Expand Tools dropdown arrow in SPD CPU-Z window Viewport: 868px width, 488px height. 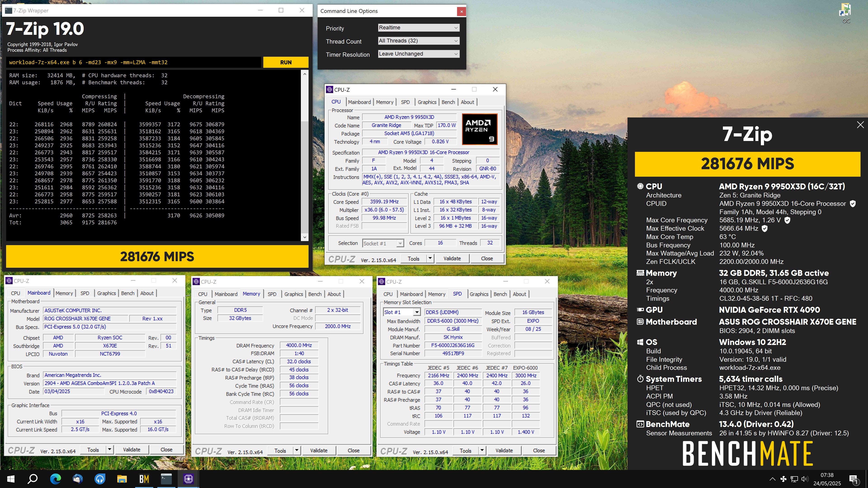point(482,451)
